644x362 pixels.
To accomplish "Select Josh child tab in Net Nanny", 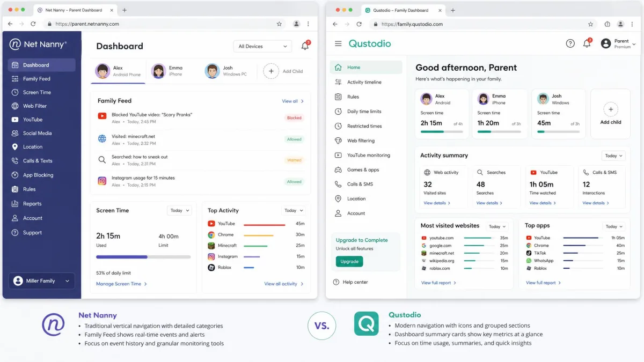I will coord(226,71).
